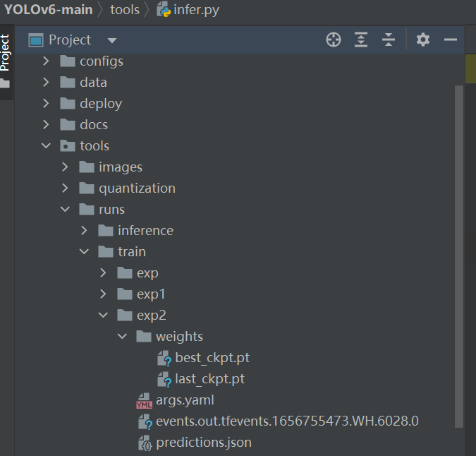Select events.out.tfevents file name
This screenshot has width=476, height=456.
pyautogui.click(x=287, y=421)
